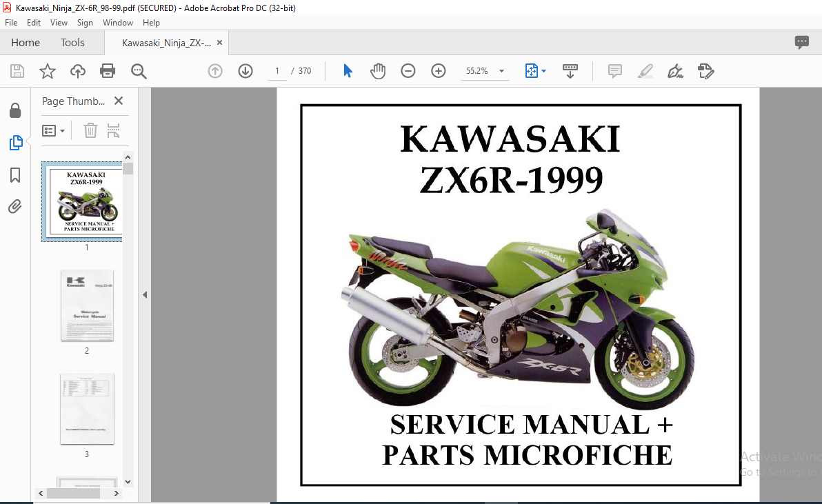Click the print pages thumbnail icon
The width and height of the screenshot is (822, 504).
113,130
